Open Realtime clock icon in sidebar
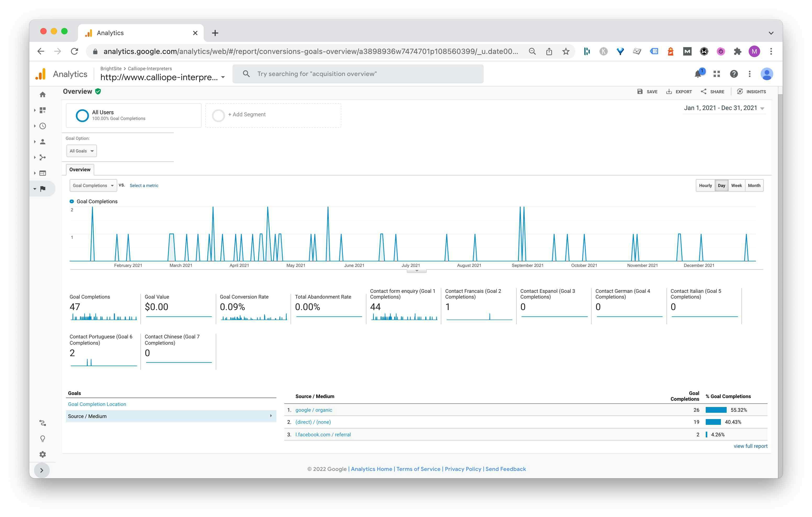812x517 pixels. tap(42, 126)
